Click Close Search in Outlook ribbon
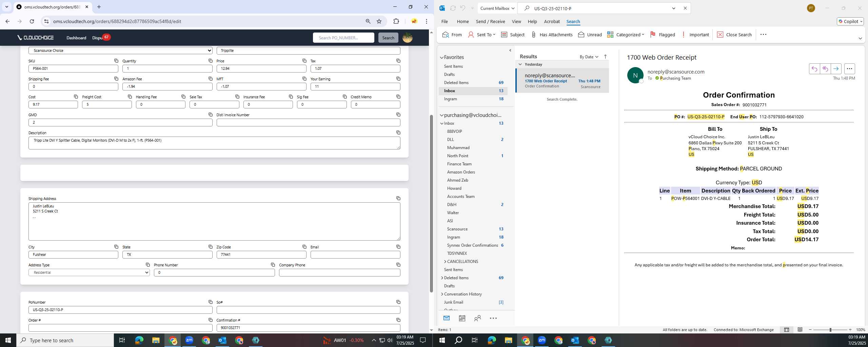This screenshot has width=868, height=347. pyautogui.click(x=734, y=35)
